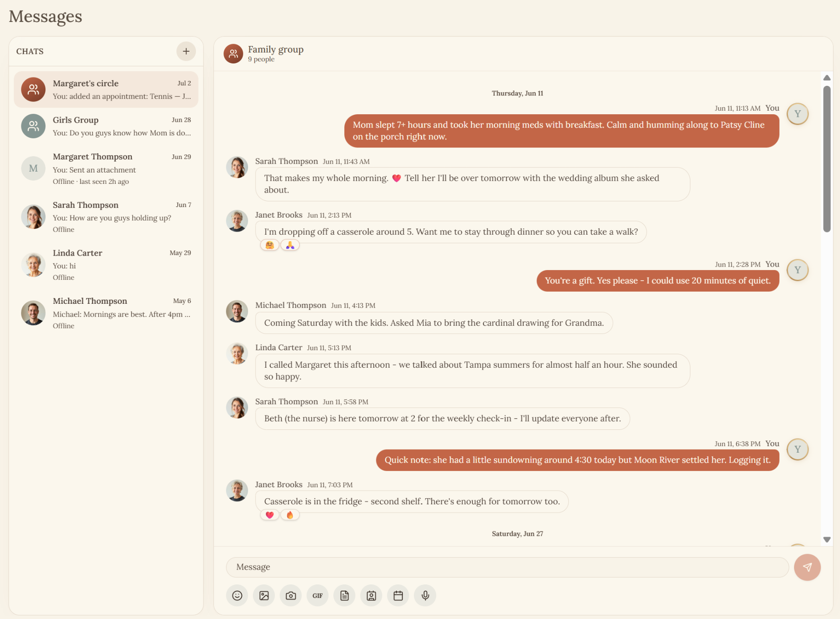Attach a document file

tap(344, 595)
